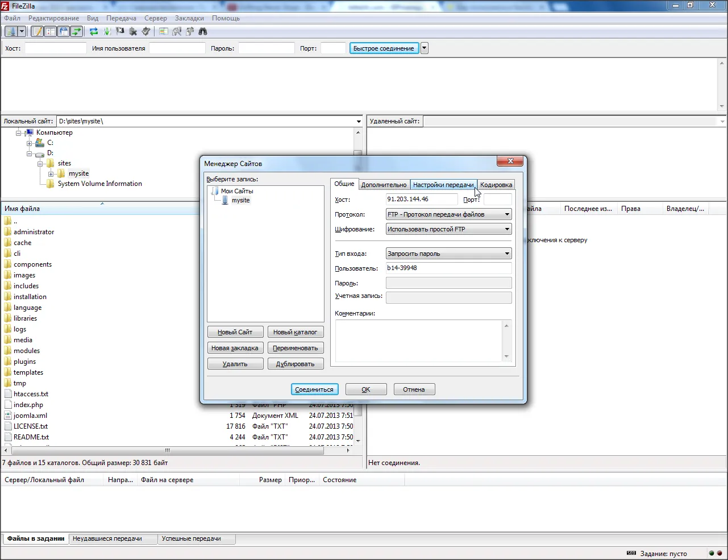Toggle transfer queue display icon
Image resolution: width=728 pixels, height=560 pixels.
[x=76, y=31]
